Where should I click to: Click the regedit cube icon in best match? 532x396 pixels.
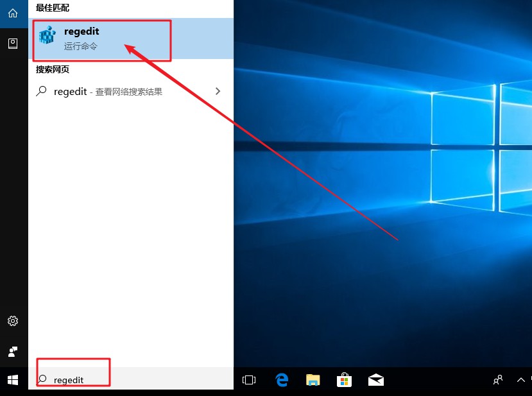point(46,35)
